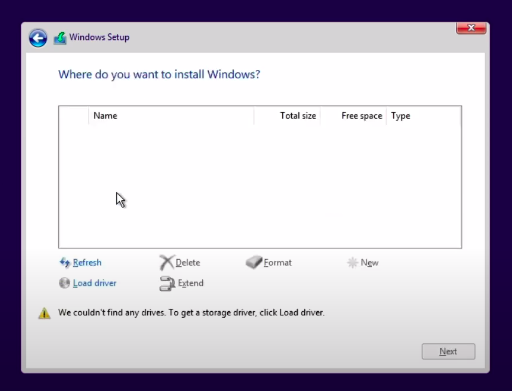512x391 pixels.
Task: Sort by the Type column header
Action: click(x=424, y=116)
